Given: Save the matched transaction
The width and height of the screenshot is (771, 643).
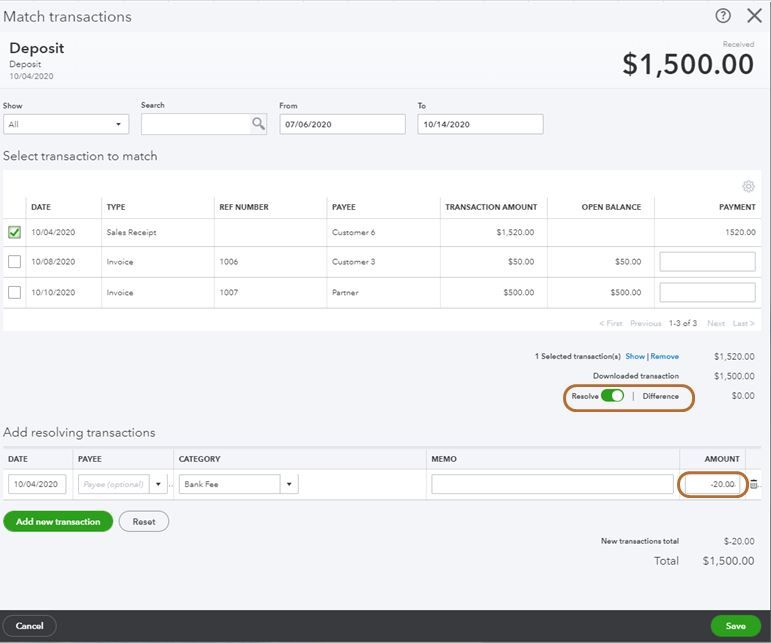Looking at the screenshot, I should (736, 626).
